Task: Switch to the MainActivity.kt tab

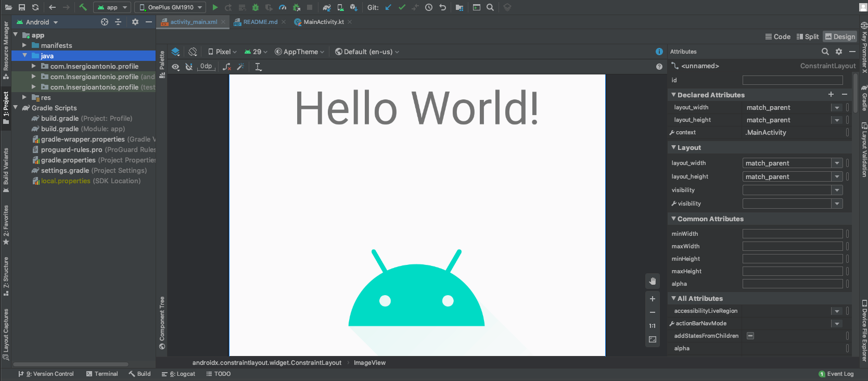Action: pos(323,22)
